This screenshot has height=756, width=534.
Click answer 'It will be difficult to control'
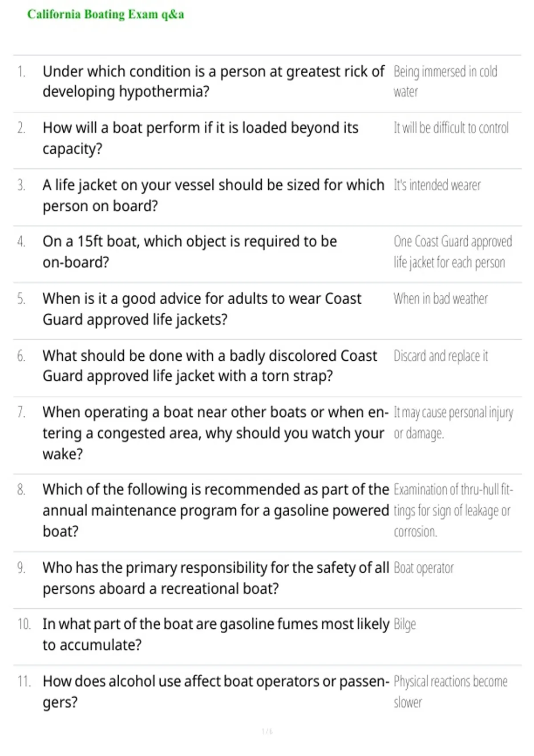451,128
